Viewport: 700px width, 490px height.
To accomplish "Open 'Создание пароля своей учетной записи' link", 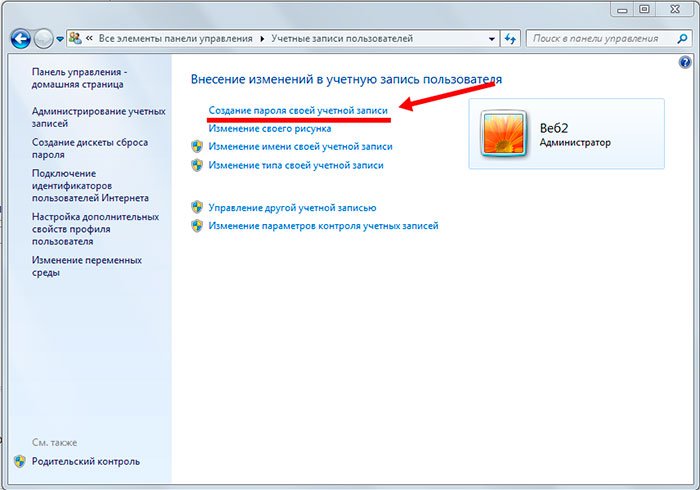I will [298, 110].
